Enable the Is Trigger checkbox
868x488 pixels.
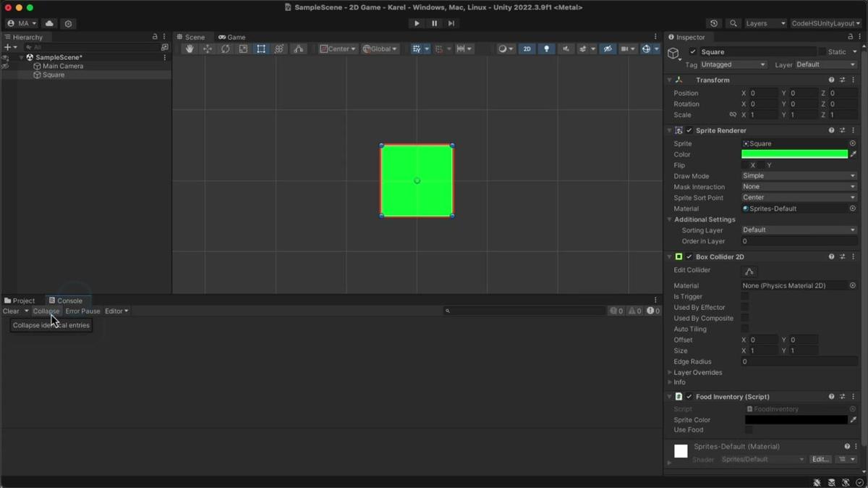point(745,296)
